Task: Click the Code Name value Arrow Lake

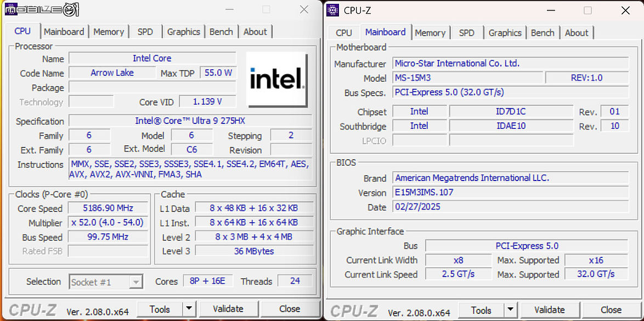Action: point(112,73)
